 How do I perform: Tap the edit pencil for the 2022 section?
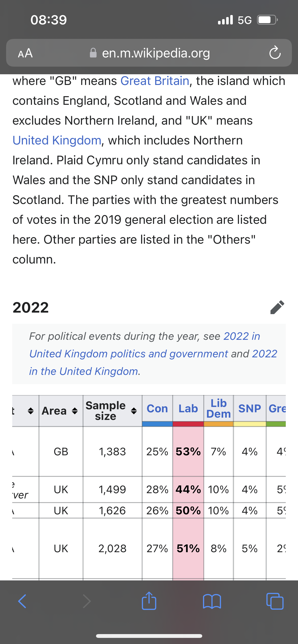coord(277,307)
